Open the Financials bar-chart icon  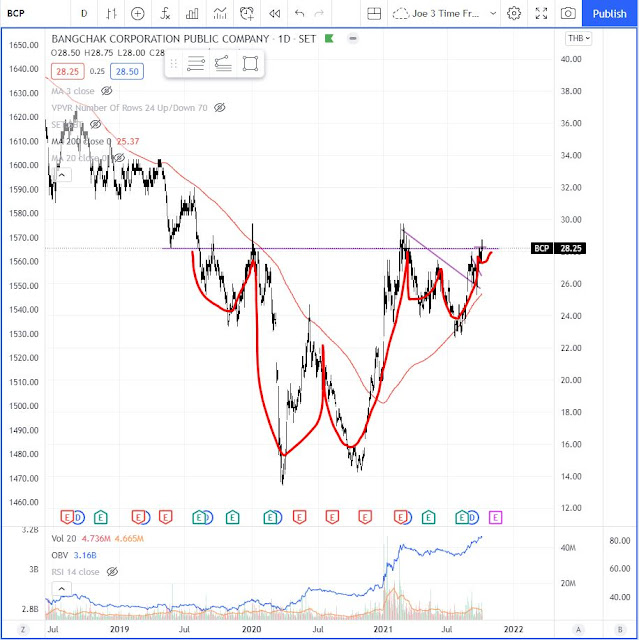tap(192, 14)
